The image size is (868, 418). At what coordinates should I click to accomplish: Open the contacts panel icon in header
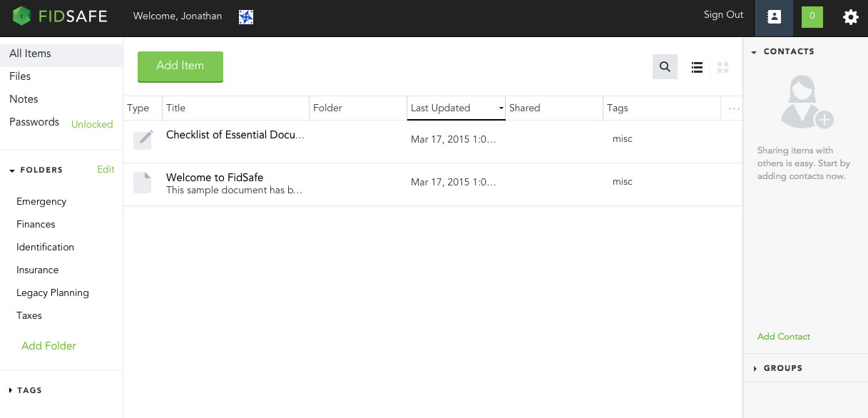pos(773,17)
